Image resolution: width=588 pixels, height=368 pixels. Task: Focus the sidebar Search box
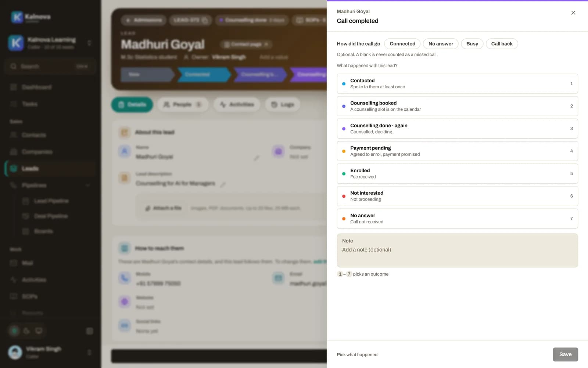point(50,66)
